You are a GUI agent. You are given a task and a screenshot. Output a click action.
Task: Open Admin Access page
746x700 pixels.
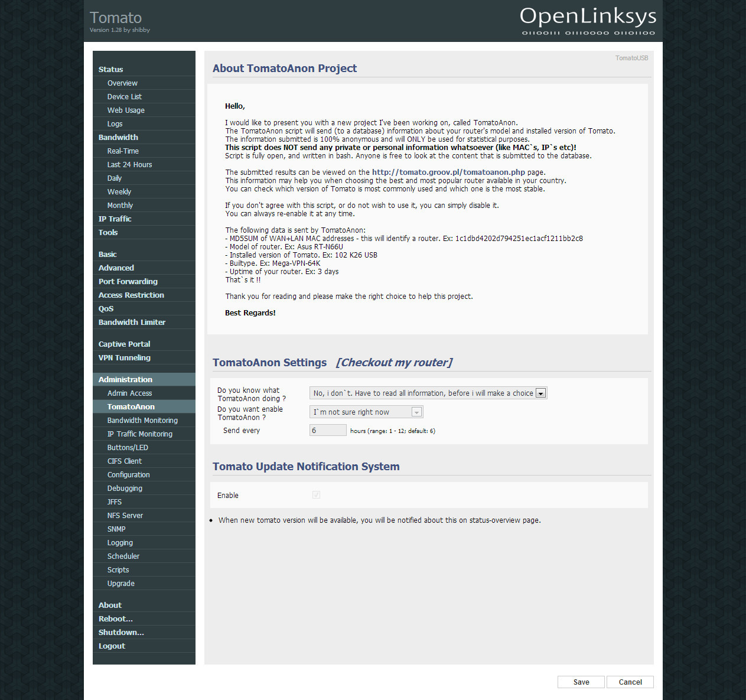tap(144, 393)
